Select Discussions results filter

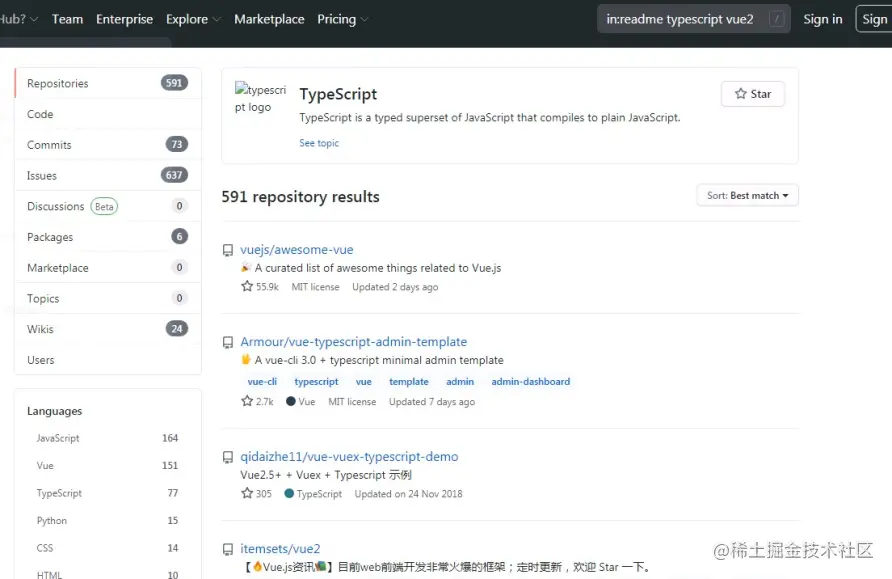pyautogui.click(x=108, y=206)
